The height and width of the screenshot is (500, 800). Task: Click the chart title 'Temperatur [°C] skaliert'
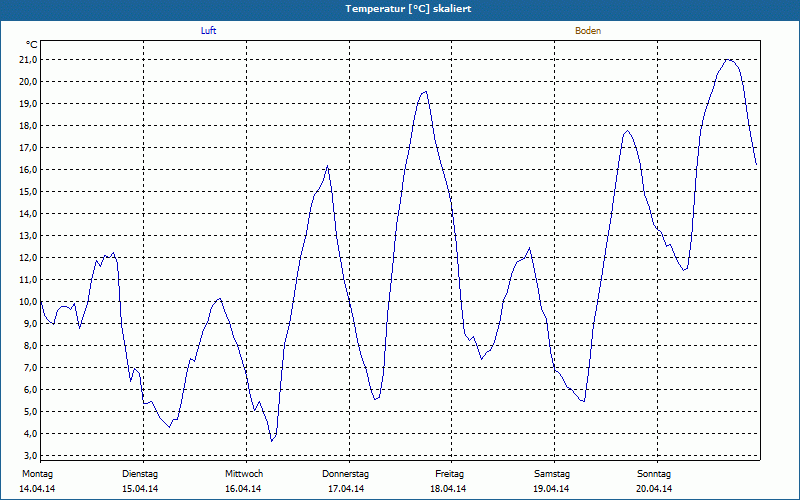[408, 9]
